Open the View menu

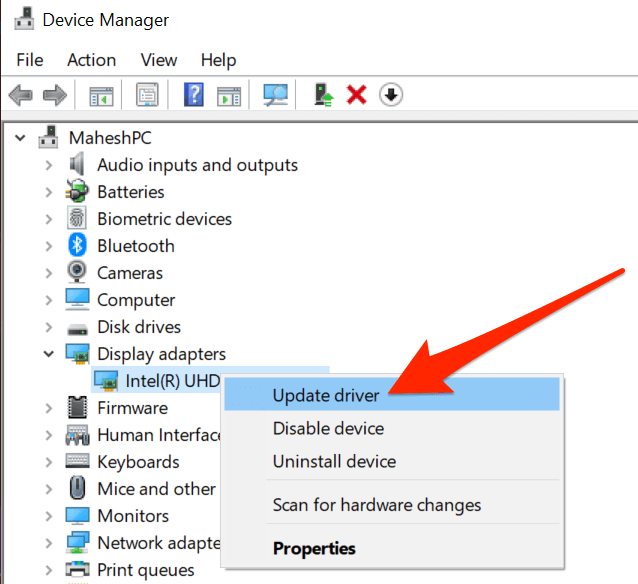pyautogui.click(x=159, y=60)
